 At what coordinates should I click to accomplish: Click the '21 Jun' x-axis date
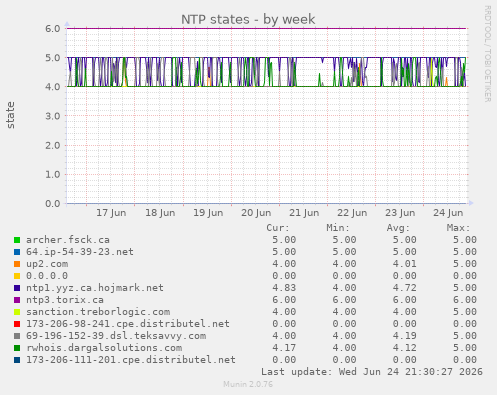[304, 213]
